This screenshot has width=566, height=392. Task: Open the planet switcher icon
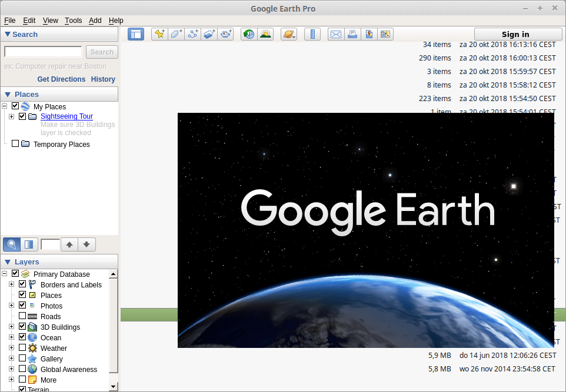pos(289,34)
